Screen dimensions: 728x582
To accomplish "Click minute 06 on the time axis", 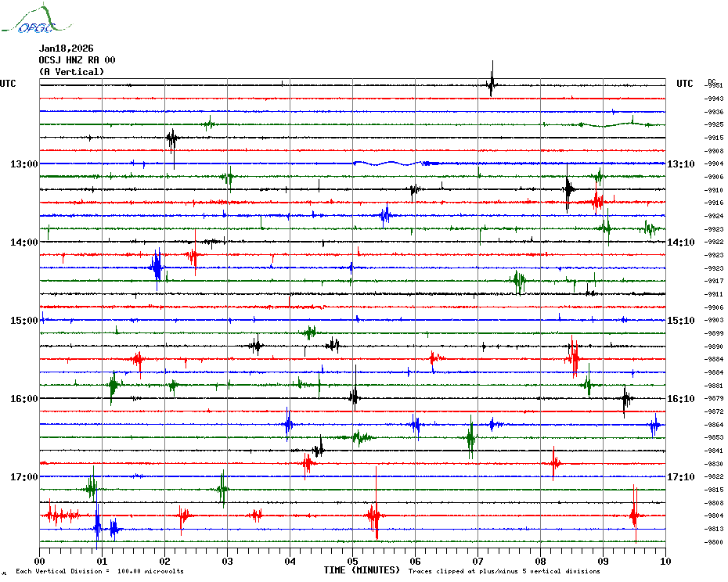I will (x=416, y=561).
